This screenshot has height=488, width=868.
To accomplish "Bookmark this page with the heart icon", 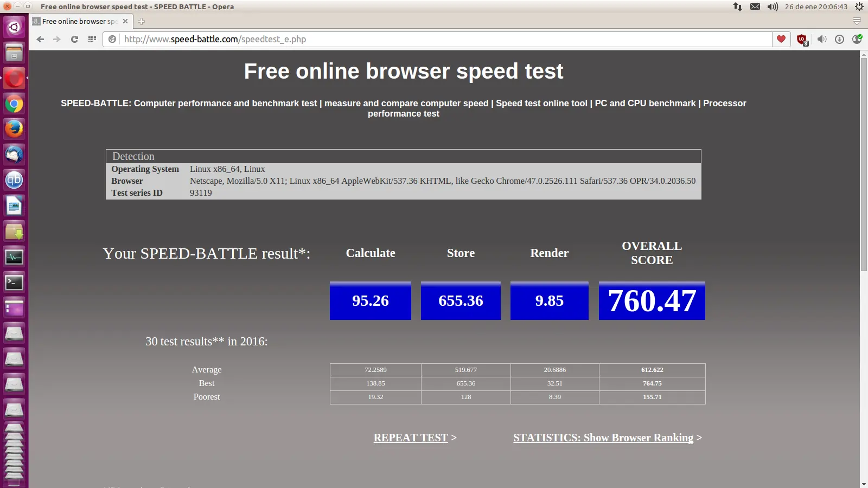I will tap(781, 39).
